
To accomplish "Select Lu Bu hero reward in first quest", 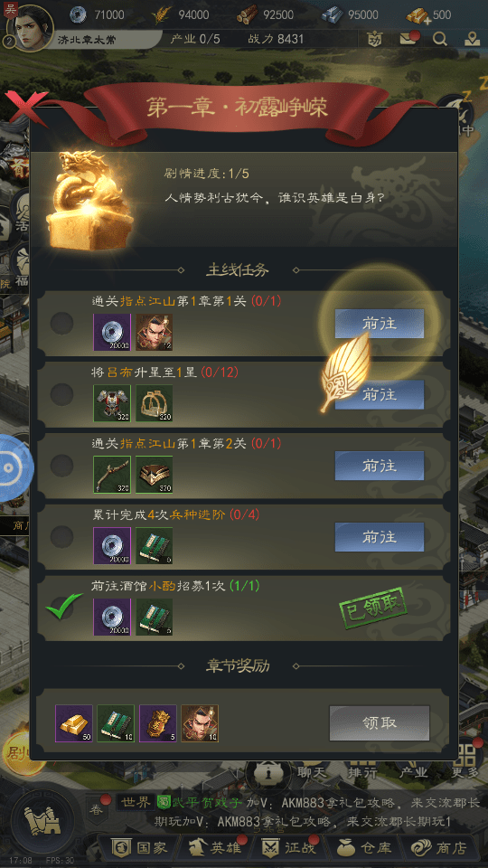I will [x=155, y=332].
